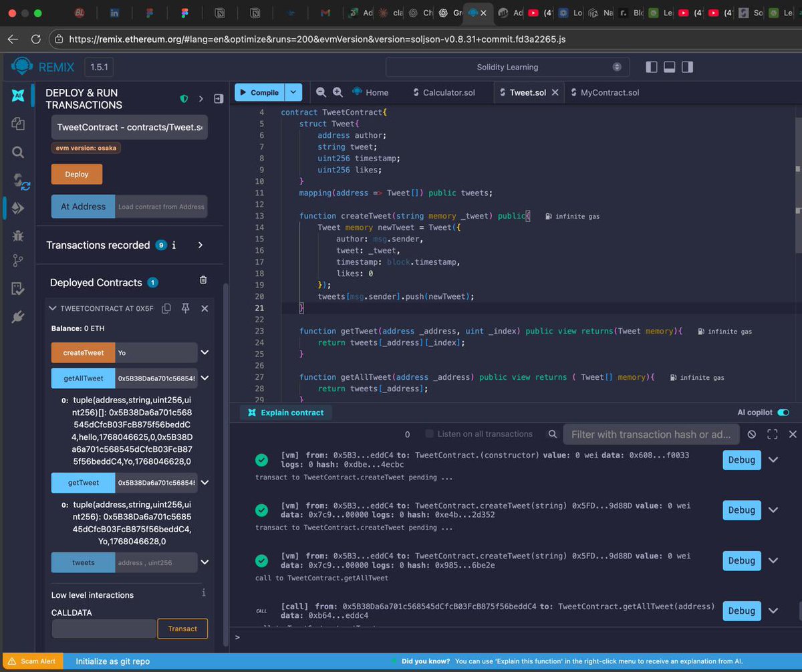Check Listen on all transactions
This screenshot has height=672, width=802.
429,434
